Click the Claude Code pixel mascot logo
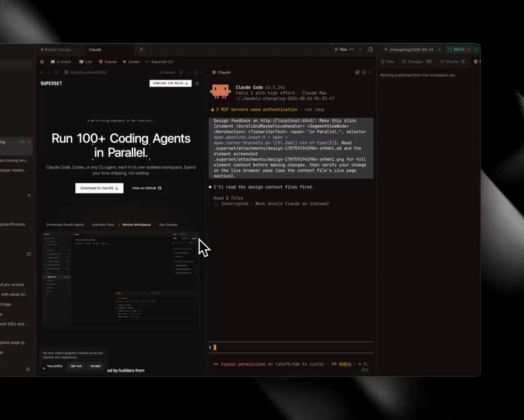This screenshot has width=524, height=420. point(220,91)
